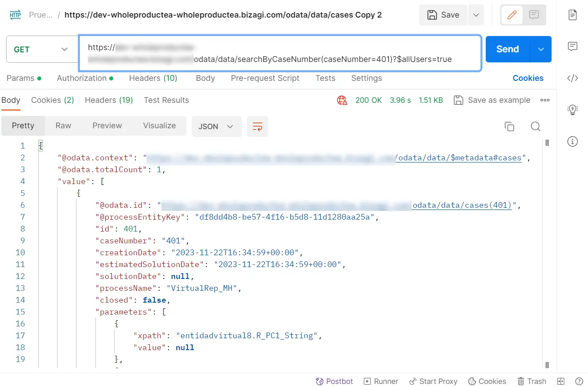Image resolution: width=588 pixels, height=387 pixels.
Task: Open Runner from the status bar
Action: pos(381,381)
